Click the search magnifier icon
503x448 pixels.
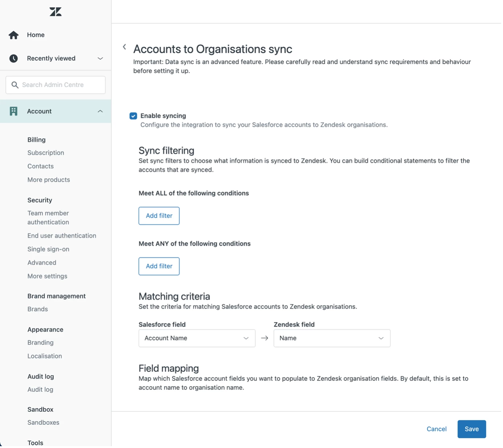tap(15, 85)
